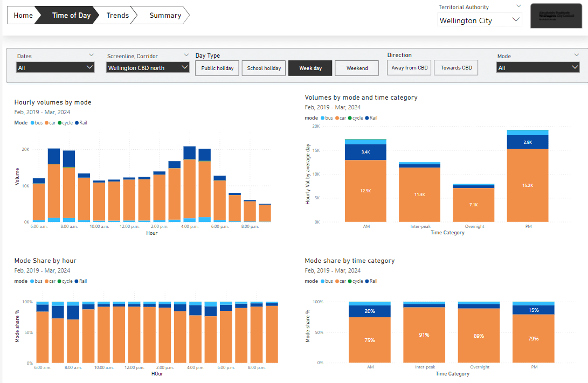Open the Territorial Authority Wellington City dropdown
The width and height of the screenshot is (588, 383).
coord(480,20)
